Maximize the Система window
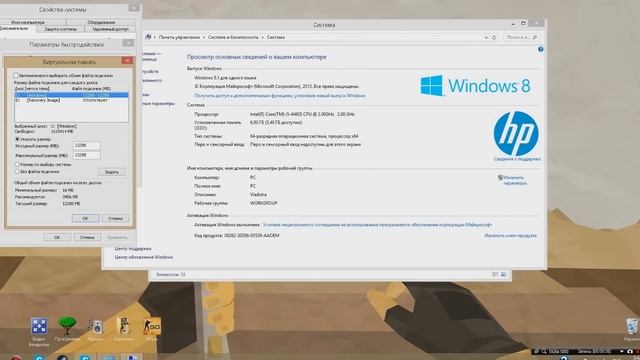Screen dimensions: 640x360 [523, 24]
